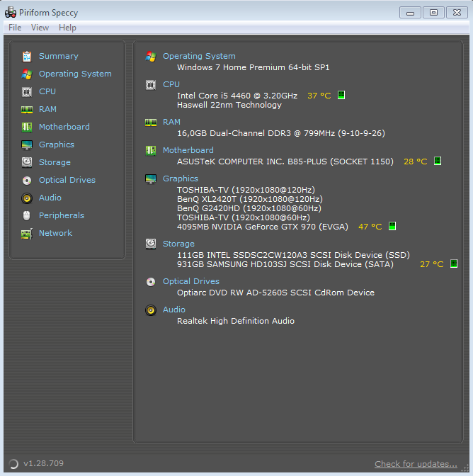Click the Windows 7 Home Premium text

pos(253,68)
